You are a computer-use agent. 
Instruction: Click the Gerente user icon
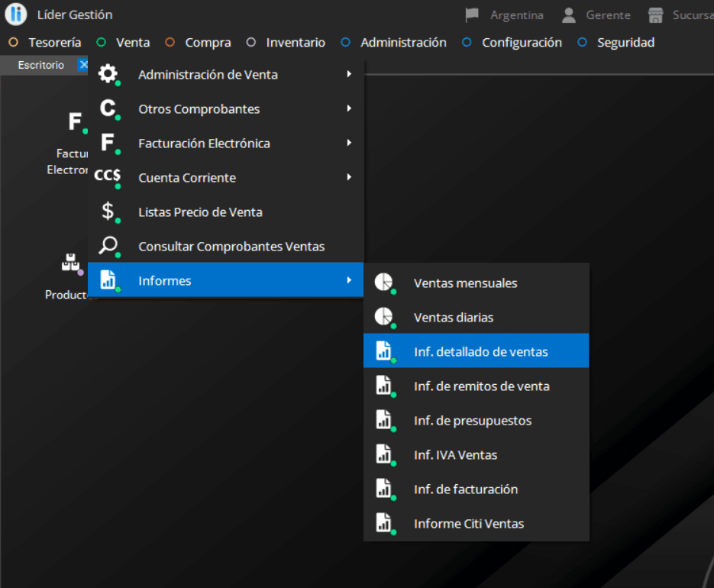pyautogui.click(x=569, y=15)
